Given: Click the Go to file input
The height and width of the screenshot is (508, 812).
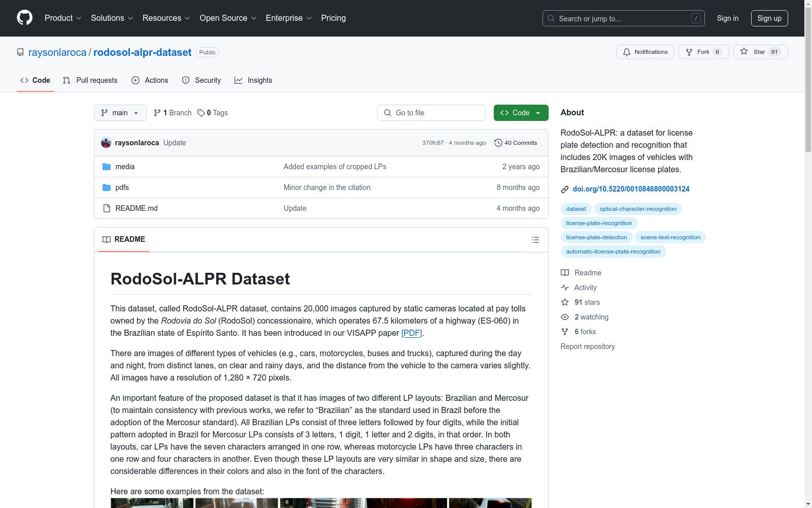Looking at the screenshot, I should pyautogui.click(x=431, y=113).
